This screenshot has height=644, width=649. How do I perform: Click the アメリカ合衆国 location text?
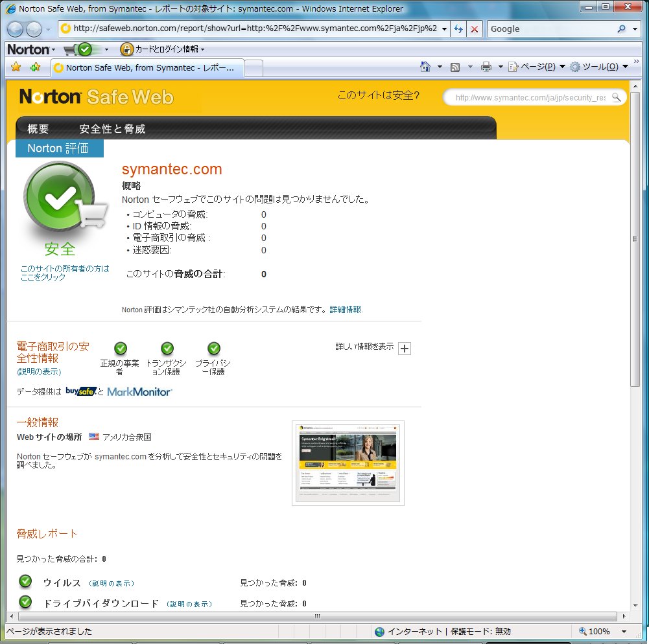click(x=127, y=437)
